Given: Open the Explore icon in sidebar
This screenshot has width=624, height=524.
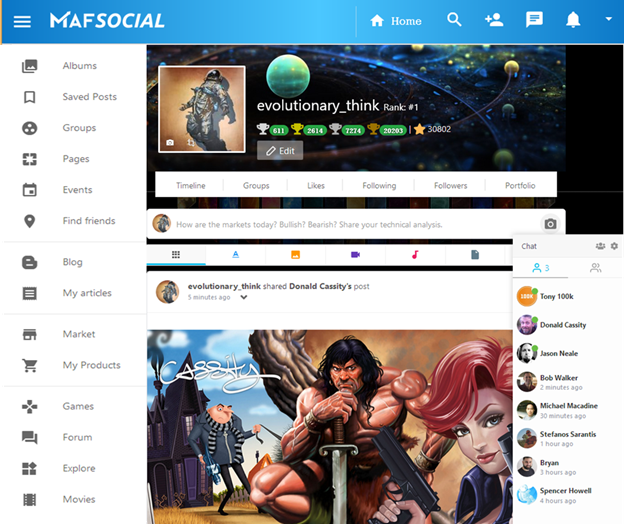Looking at the screenshot, I should click(29, 469).
